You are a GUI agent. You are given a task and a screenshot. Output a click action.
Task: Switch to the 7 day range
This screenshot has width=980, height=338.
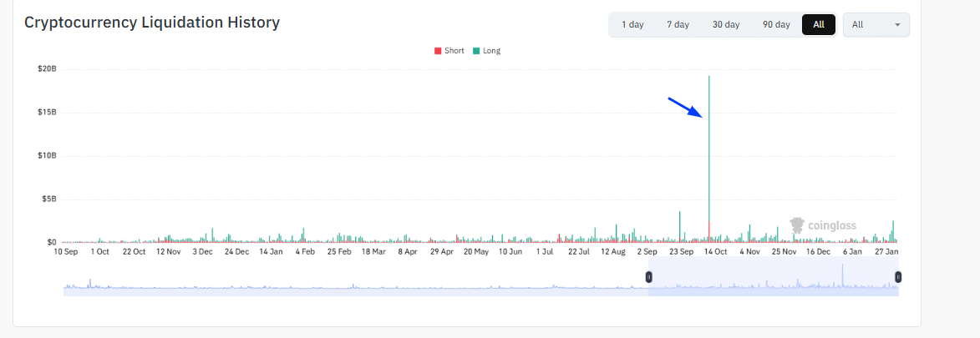coord(678,25)
